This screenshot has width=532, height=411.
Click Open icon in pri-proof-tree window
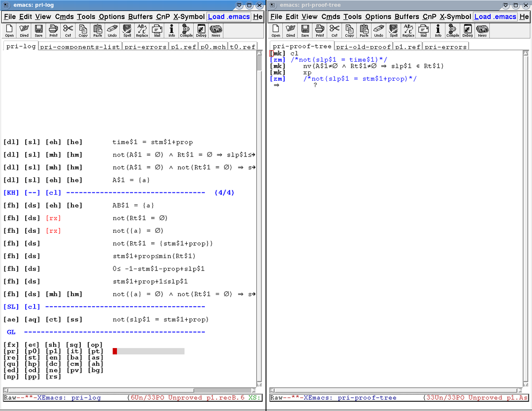276,30
